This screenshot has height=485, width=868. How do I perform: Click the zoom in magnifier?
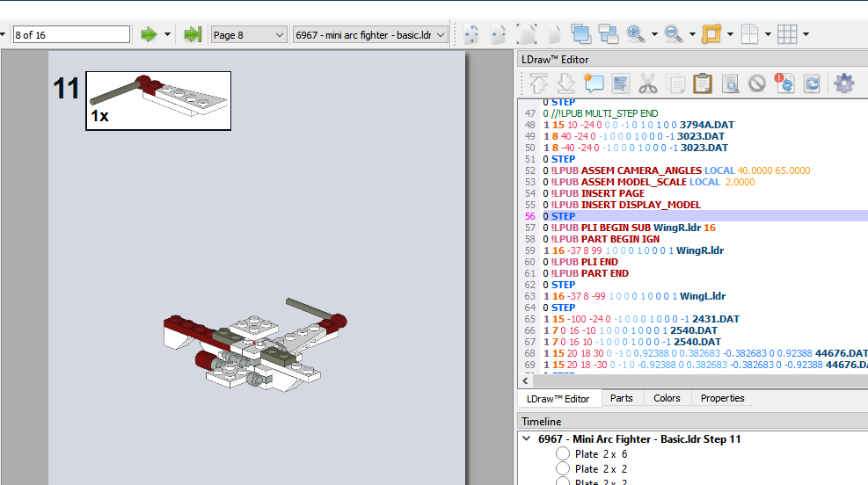pos(636,34)
